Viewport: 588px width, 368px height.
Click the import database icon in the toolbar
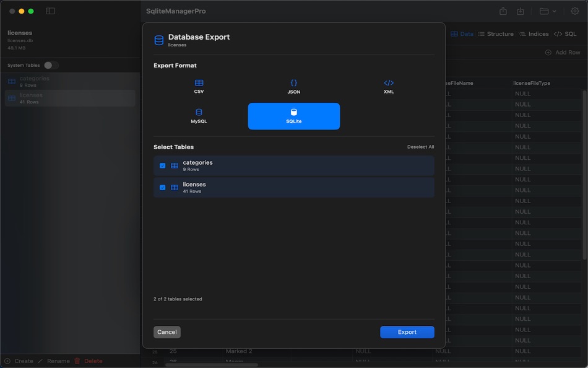pos(520,11)
